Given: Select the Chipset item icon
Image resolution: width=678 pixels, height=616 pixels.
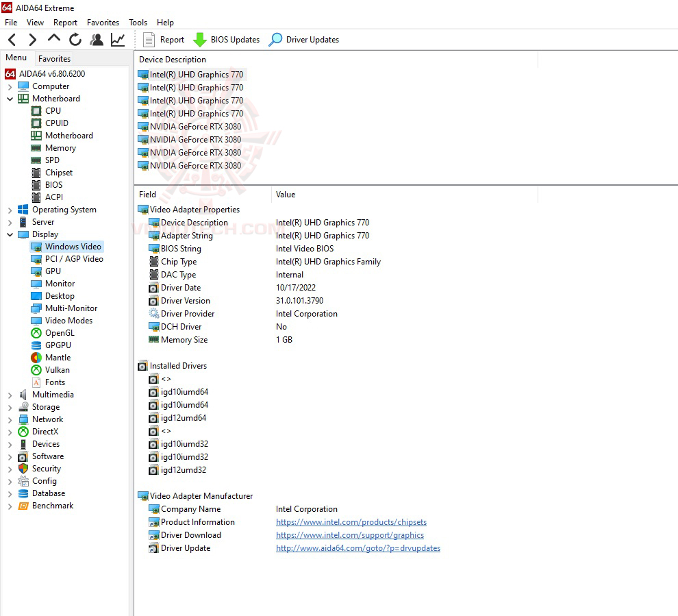Looking at the screenshot, I should (x=36, y=173).
